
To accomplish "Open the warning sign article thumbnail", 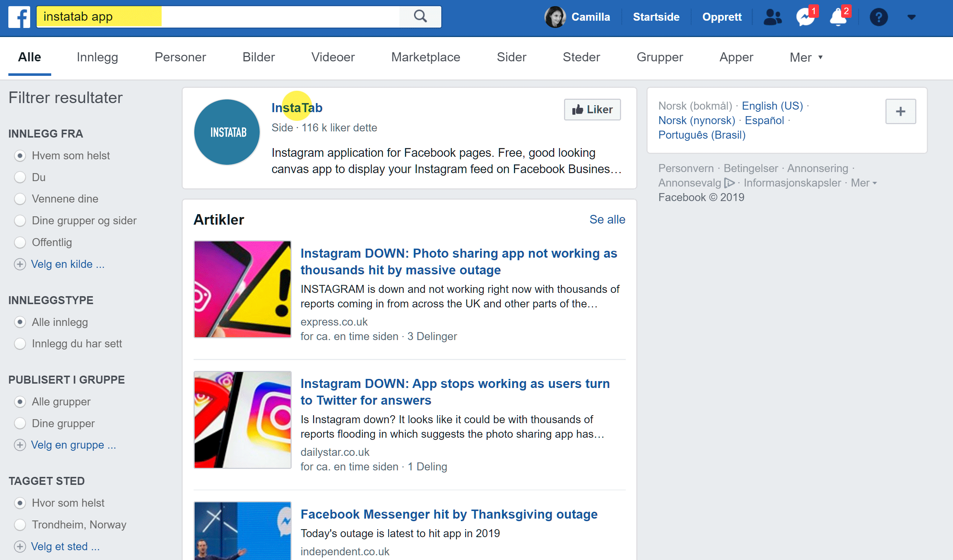I will [242, 289].
